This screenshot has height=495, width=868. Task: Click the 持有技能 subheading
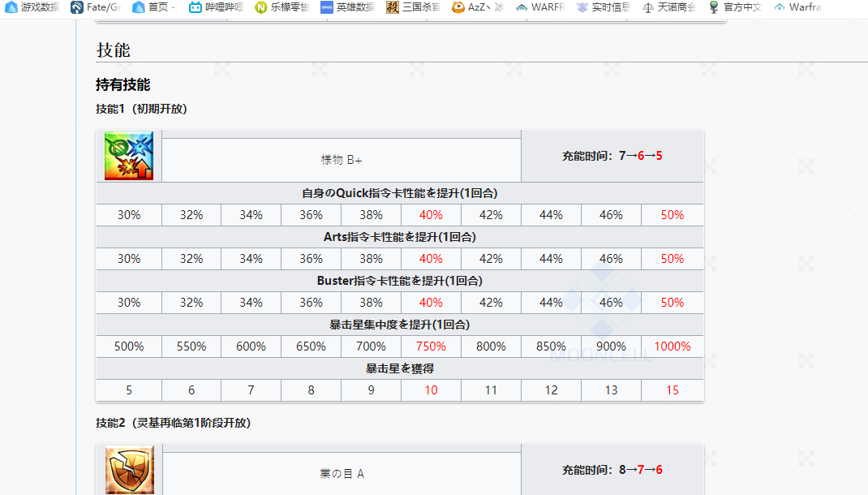[x=122, y=84]
